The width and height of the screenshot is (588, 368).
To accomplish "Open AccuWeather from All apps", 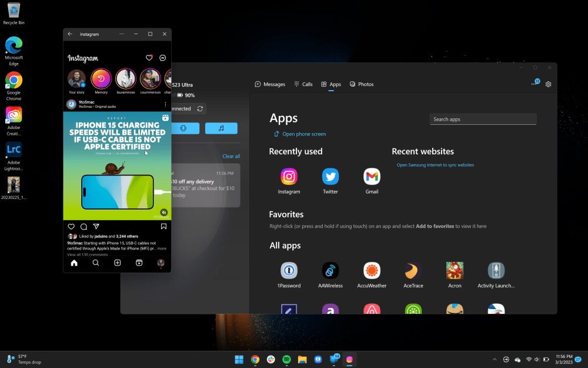I will [372, 271].
